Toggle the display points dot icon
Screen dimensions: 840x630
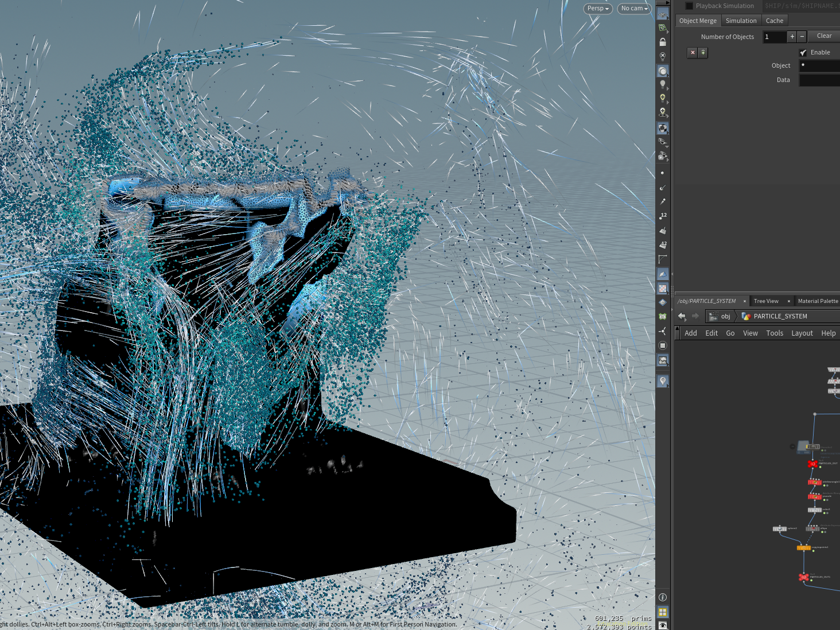pyautogui.click(x=663, y=173)
